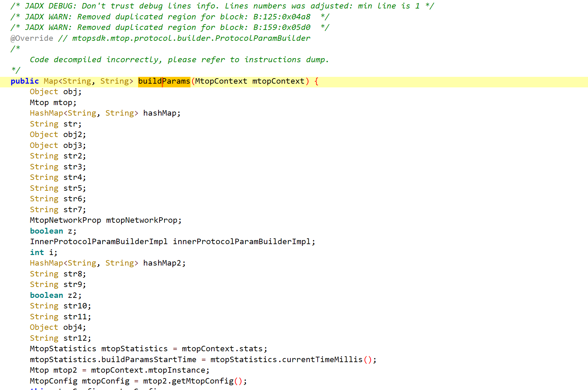Click the public keyword of buildParams

24,81
